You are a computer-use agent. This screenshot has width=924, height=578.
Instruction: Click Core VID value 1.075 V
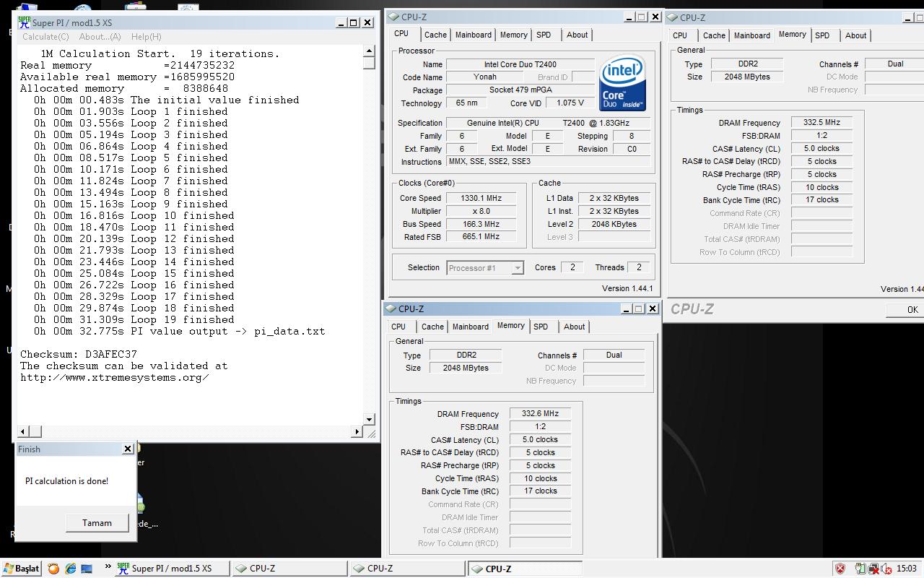point(570,103)
